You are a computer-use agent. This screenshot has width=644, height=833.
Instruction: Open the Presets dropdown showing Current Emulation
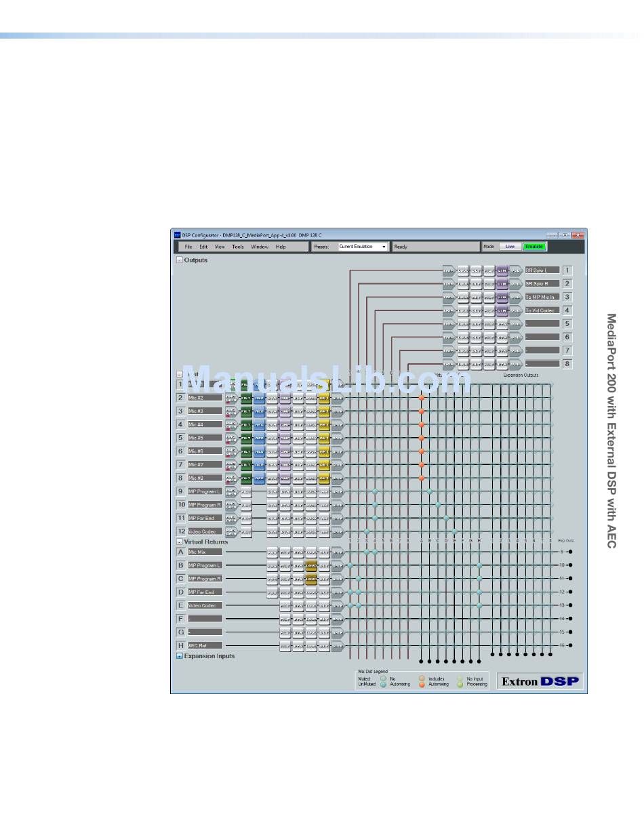pos(363,247)
